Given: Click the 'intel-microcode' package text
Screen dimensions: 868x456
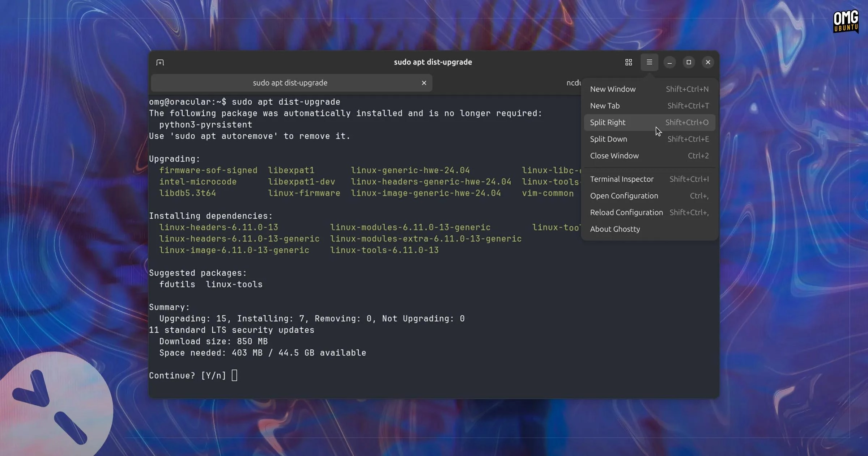Looking at the screenshot, I should (198, 182).
